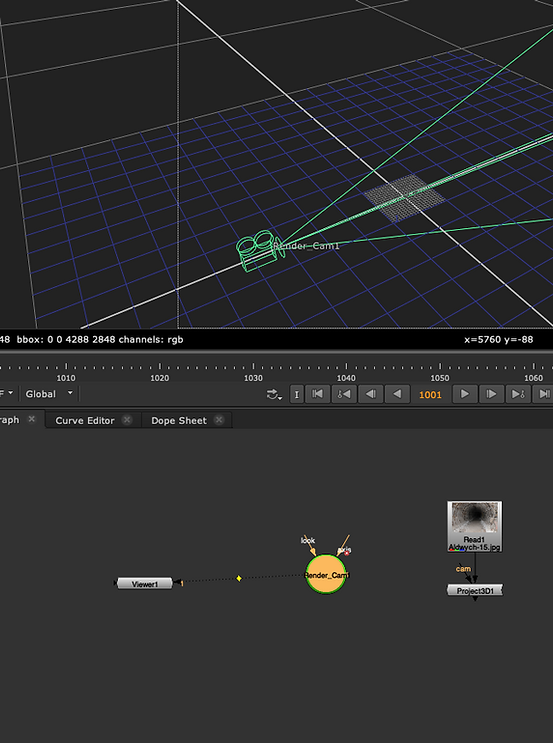Image resolution: width=553 pixels, height=743 pixels.
Task: Click frame 1060 on the timeline ruler
Action: click(534, 378)
